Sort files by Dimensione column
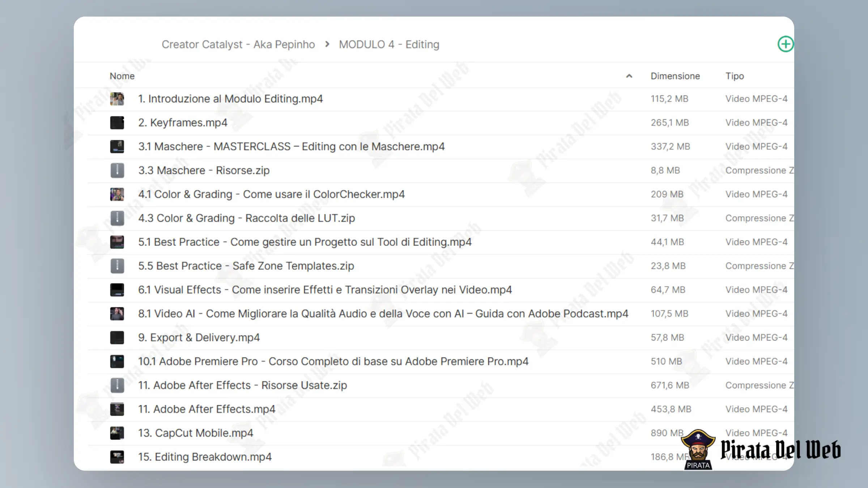Screen dimensions: 868x488 tap(675, 76)
